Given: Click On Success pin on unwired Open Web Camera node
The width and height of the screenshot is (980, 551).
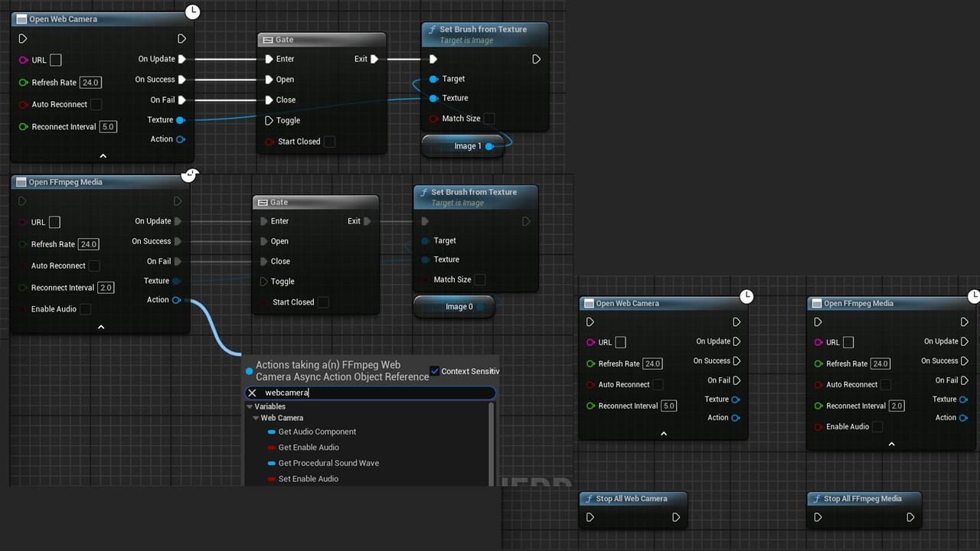Looking at the screenshot, I should pos(737,361).
